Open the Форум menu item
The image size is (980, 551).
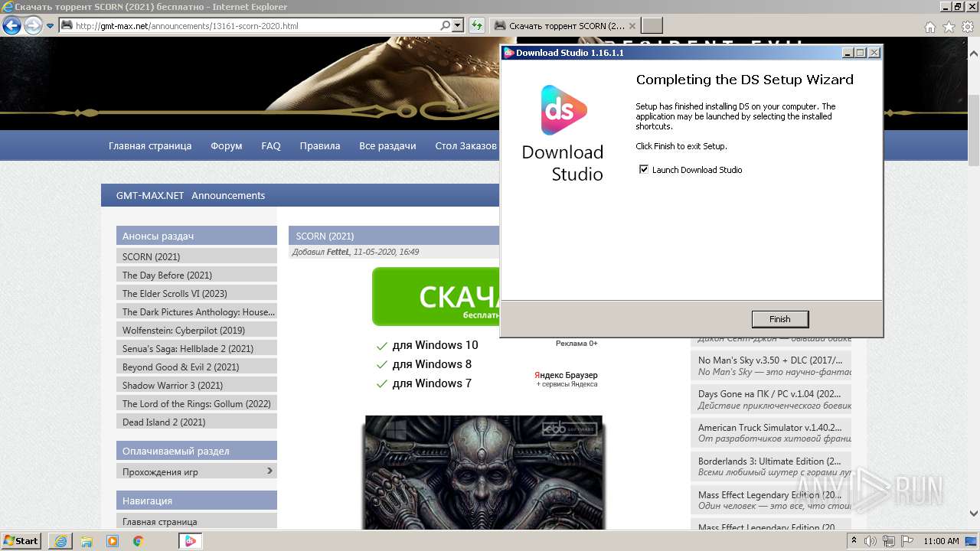click(x=227, y=145)
